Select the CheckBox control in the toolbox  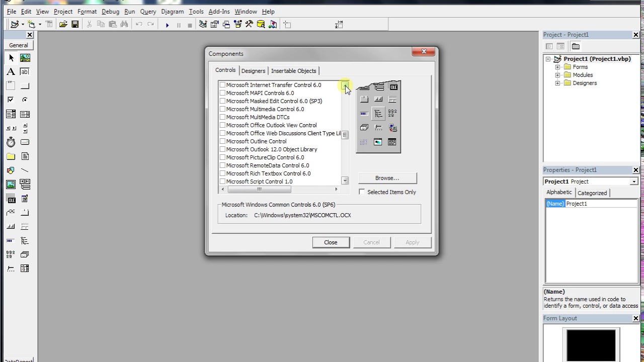11,100
